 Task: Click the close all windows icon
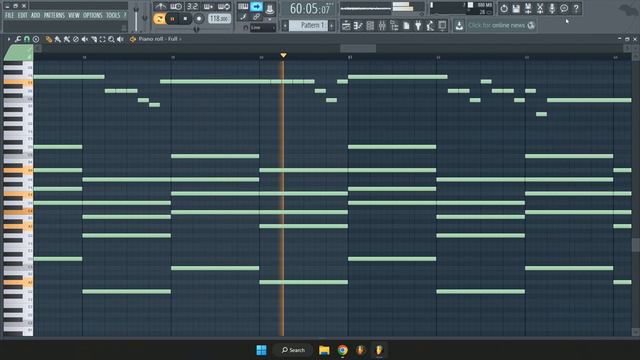coord(442,26)
